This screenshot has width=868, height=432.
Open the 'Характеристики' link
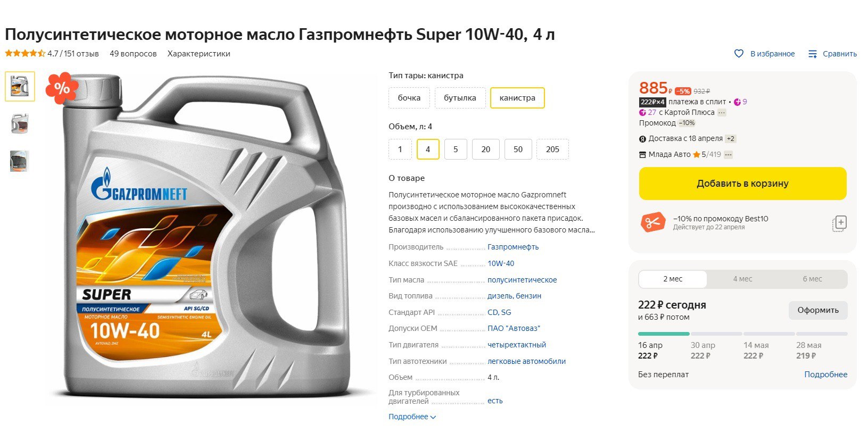199,54
